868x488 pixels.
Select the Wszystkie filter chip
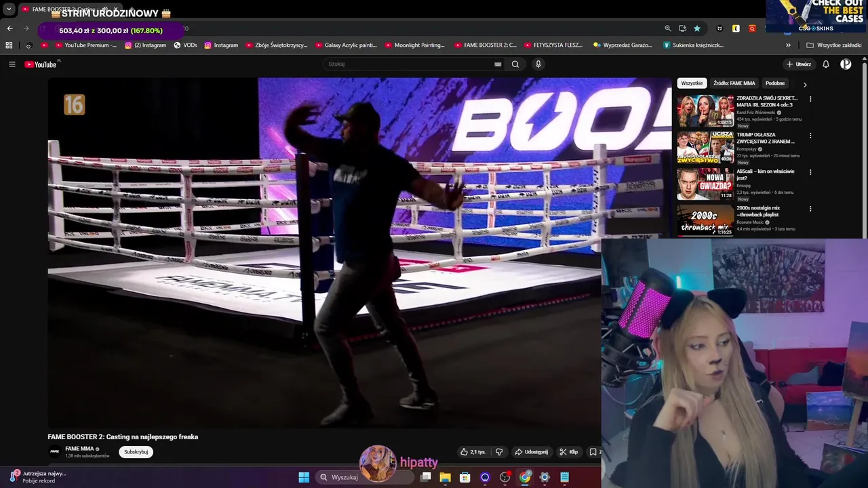coord(692,83)
